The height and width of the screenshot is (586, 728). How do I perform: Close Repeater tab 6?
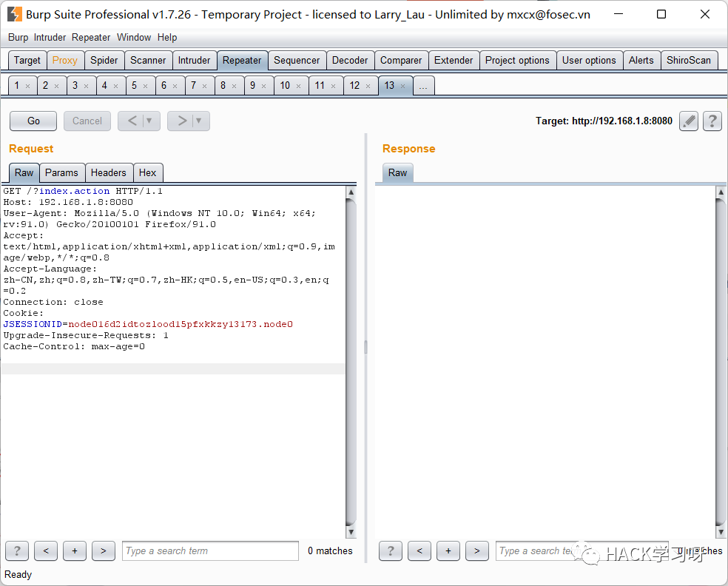pyautogui.click(x=175, y=86)
